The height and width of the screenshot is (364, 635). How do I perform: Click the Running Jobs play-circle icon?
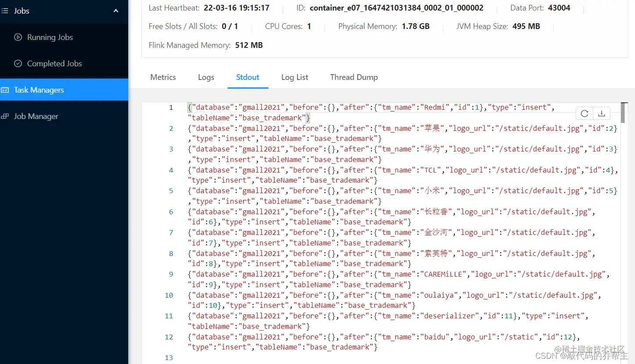tap(18, 37)
